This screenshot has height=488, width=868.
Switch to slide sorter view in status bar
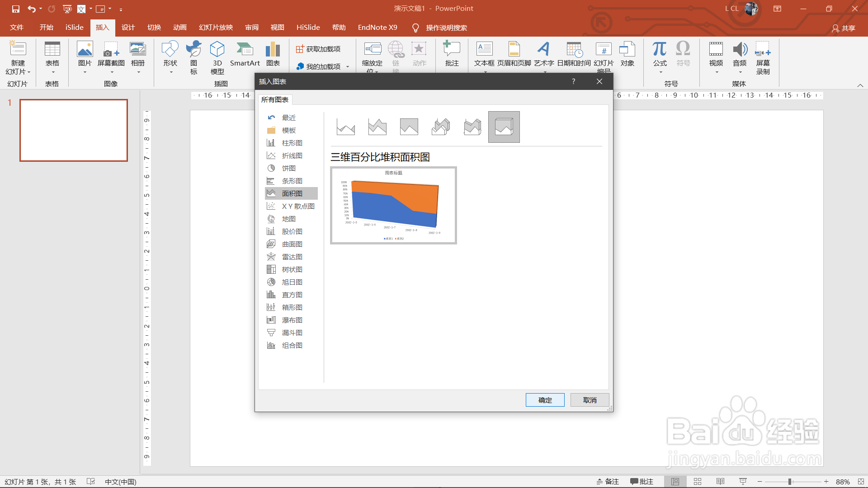click(x=698, y=482)
